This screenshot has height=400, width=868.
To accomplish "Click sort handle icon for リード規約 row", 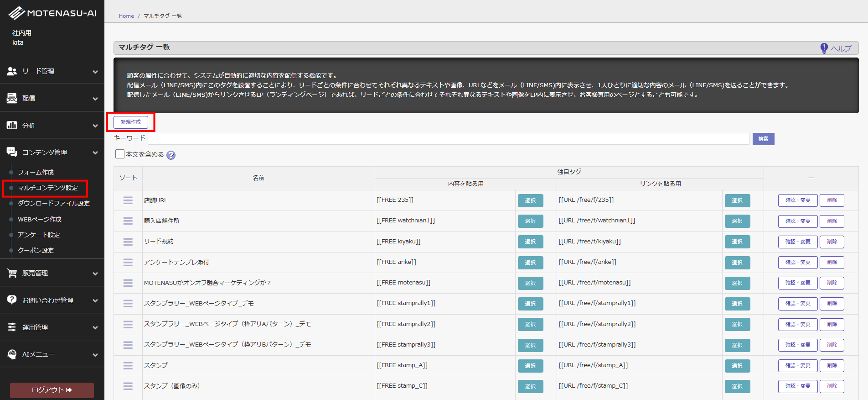I will point(128,242).
